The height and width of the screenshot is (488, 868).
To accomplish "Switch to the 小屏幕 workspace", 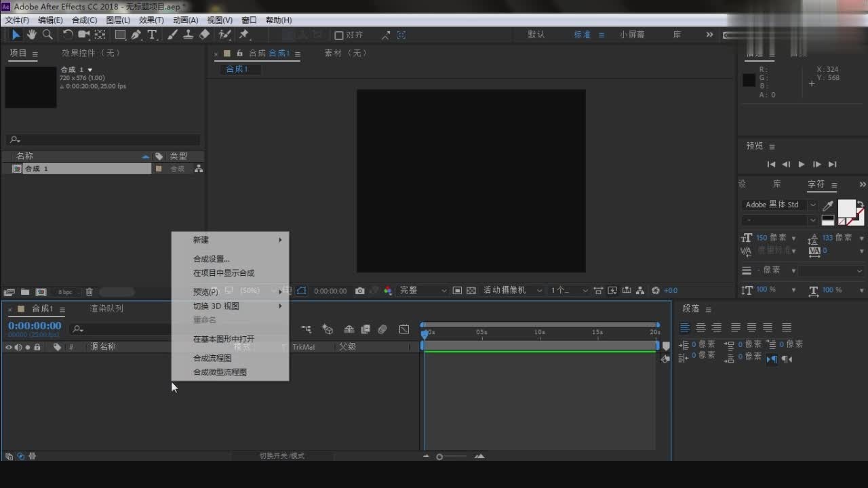I will pyautogui.click(x=632, y=35).
